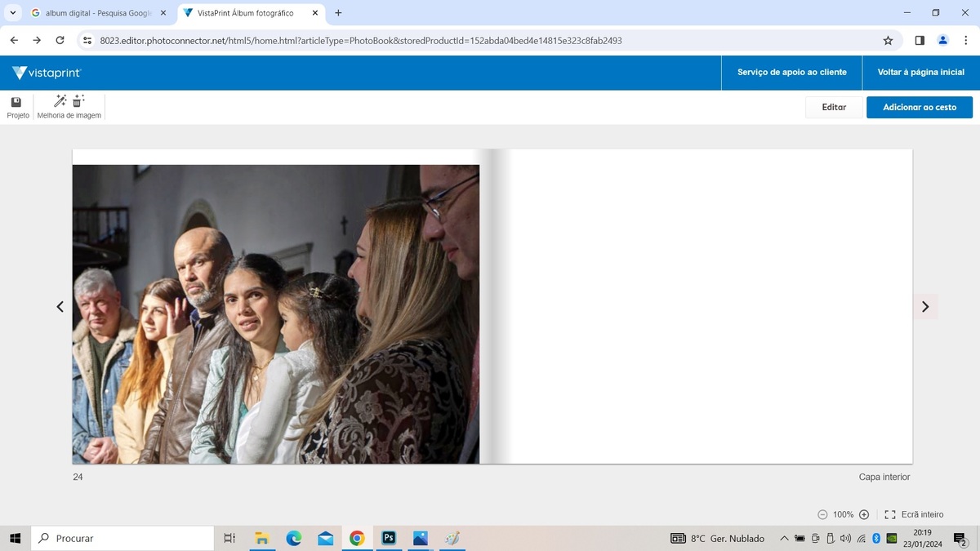Open Serviço de apoio ao cliente
The height and width of the screenshot is (551, 980).
[791, 73]
